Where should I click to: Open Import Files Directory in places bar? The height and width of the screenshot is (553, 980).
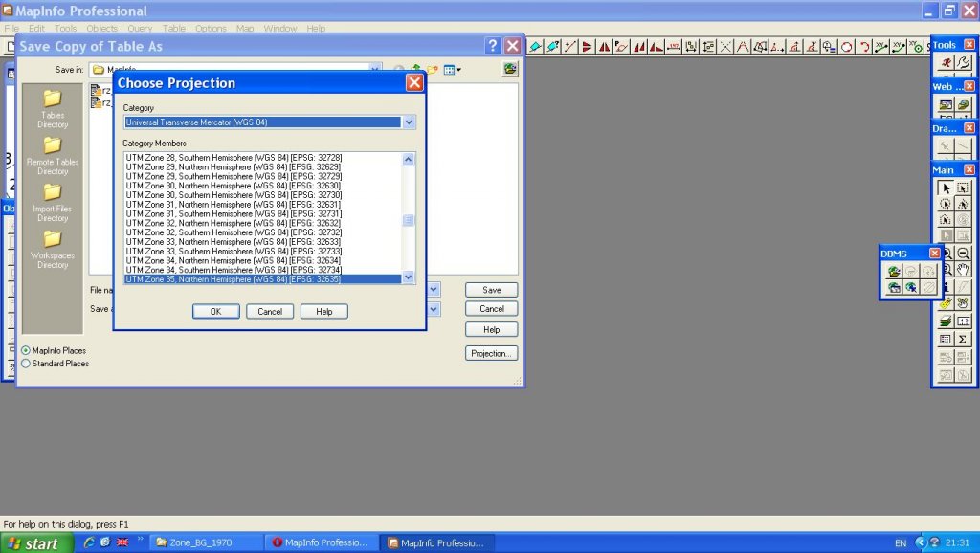(x=53, y=203)
